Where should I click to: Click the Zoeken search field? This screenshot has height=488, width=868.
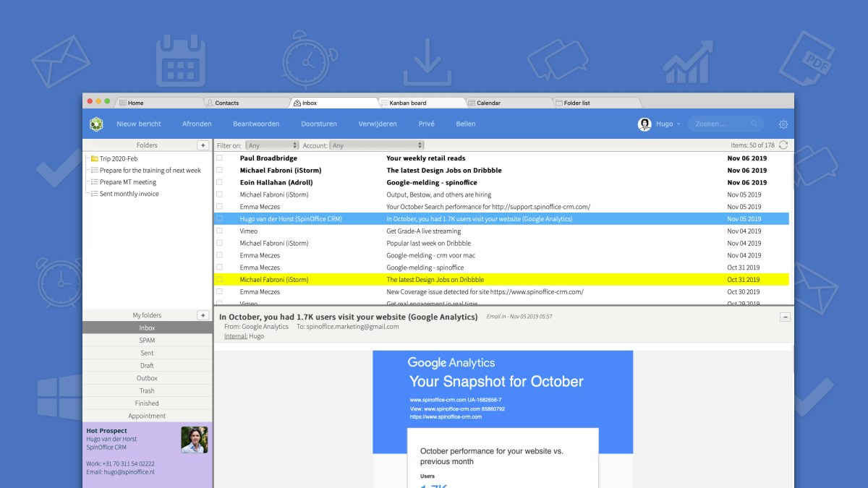(720, 124)
